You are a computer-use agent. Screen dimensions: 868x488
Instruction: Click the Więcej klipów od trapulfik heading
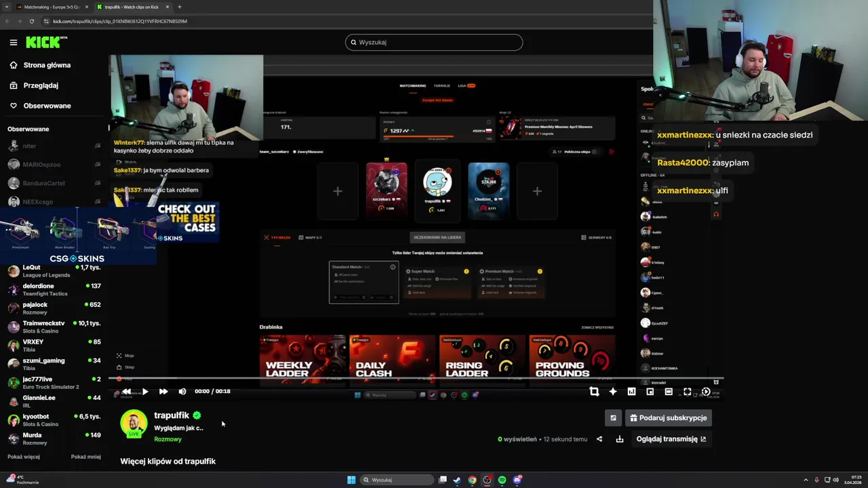point(168,462)
